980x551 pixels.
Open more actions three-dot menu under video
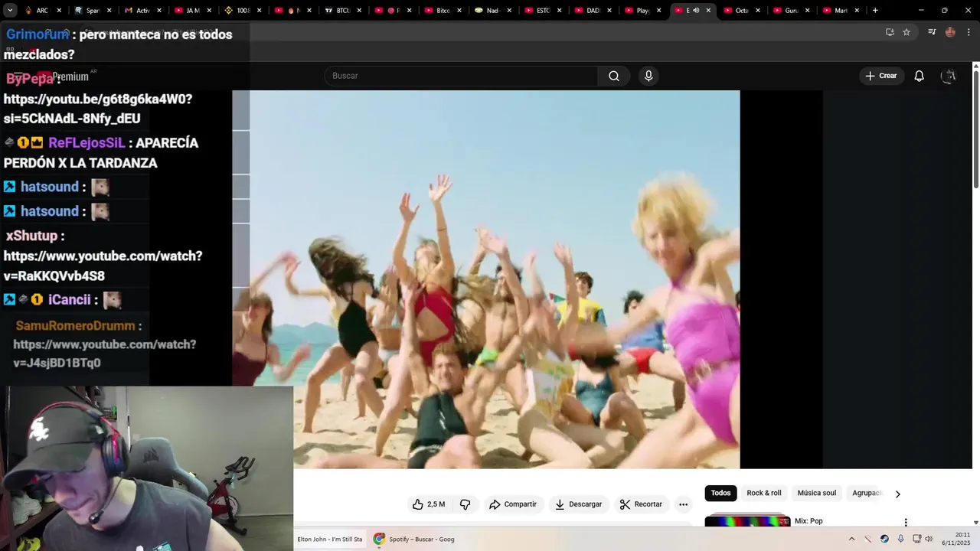[x=683, y=504]
